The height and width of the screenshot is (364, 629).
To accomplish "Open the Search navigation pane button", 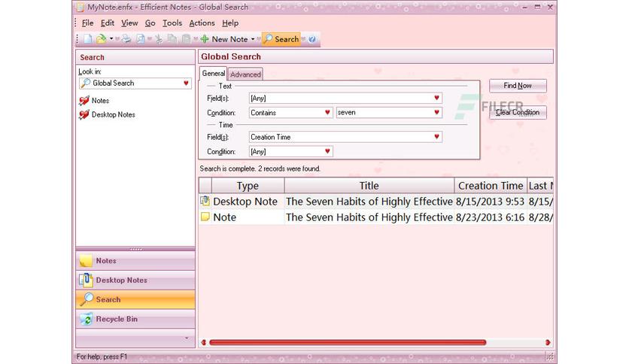I will tap(135, 299).
